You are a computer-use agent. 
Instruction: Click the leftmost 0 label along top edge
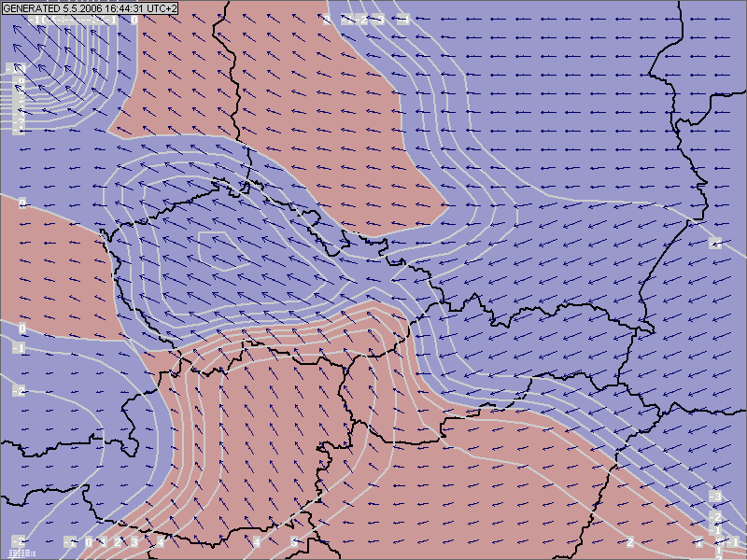coord(134,19)
